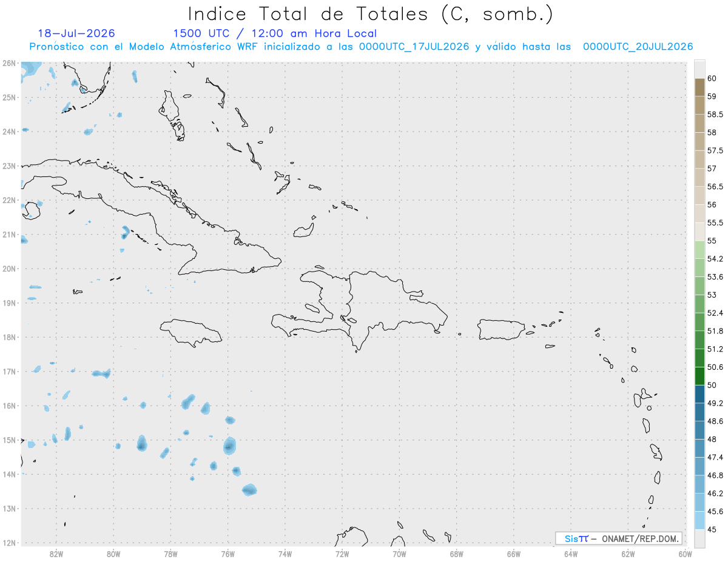Click the 22N latitude label
Viewport: 728px width, 562px height.
pos(9,200)
